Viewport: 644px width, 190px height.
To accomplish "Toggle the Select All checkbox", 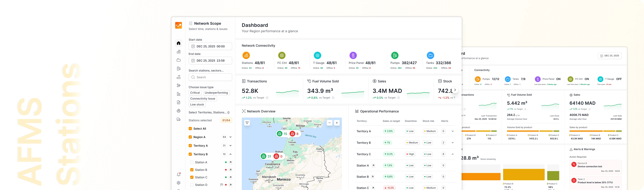I will [x=190, y=129].
